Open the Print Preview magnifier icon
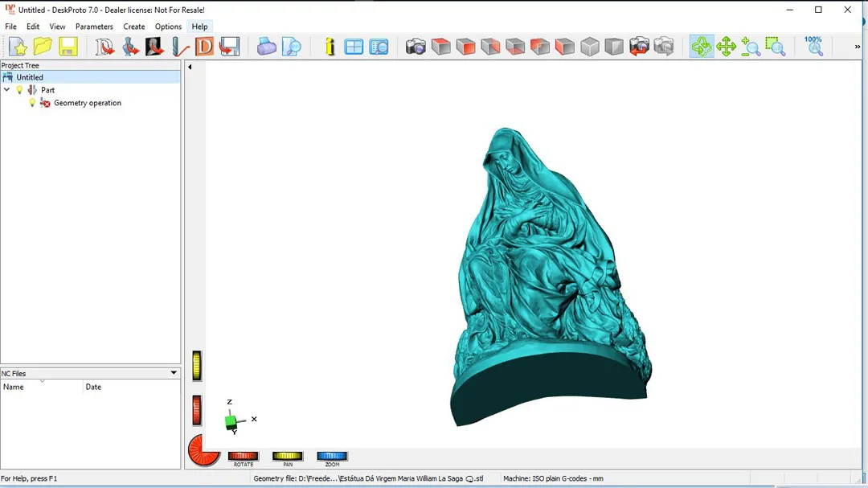This screenshot has width=868, height=488. pos(292,47)
